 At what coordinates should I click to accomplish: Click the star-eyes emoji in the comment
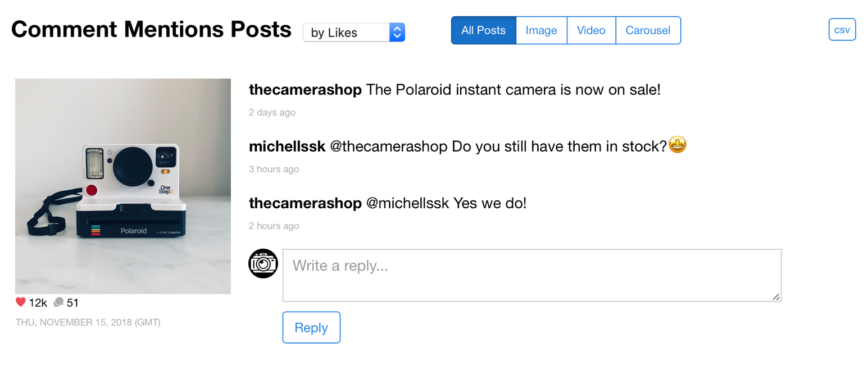click(678, 146)
